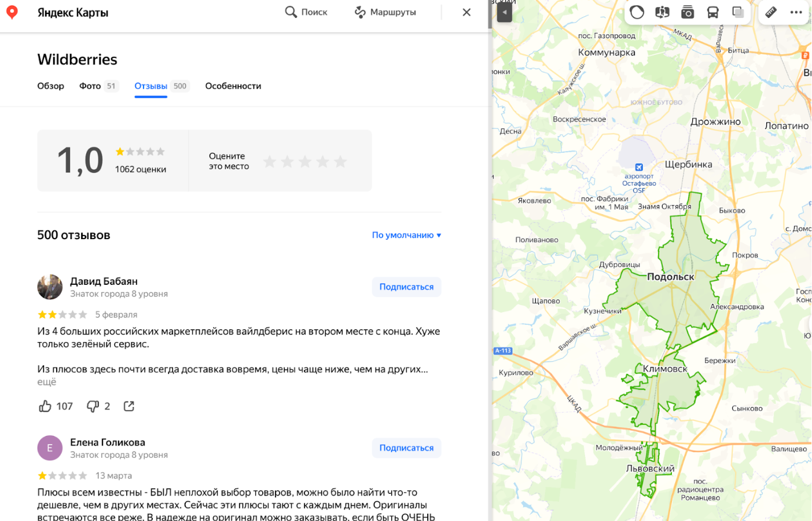
Task: Like Давид Бабаян's review with thumbs up
Action: (45, 406)
